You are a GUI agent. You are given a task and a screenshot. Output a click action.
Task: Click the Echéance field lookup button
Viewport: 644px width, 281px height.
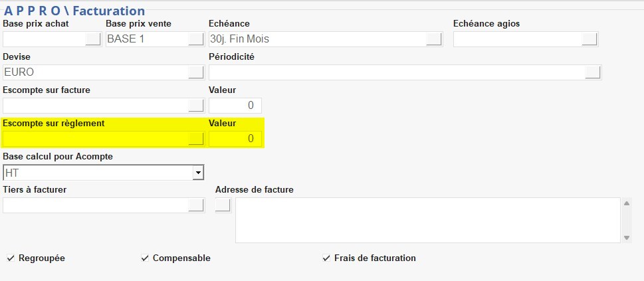(x=433, y=39)
